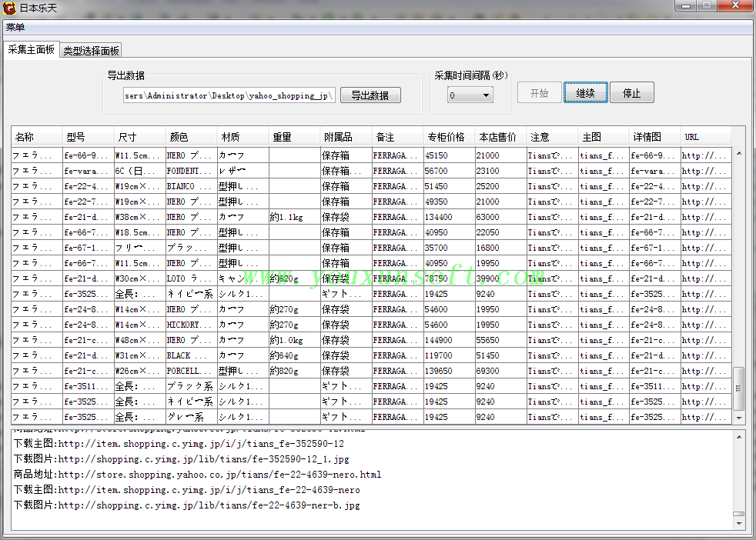Select the price cell "119700"

pos(450,356)
